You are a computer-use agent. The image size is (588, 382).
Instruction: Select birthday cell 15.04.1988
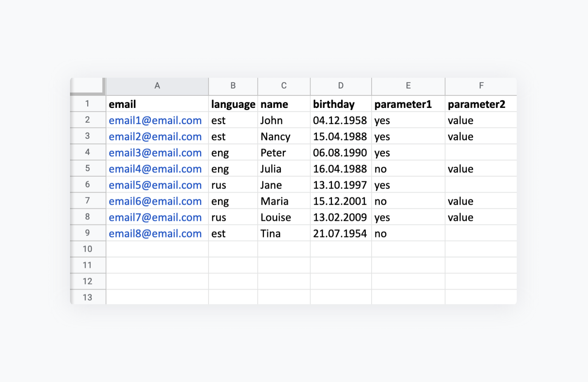click(x=341, y=136)
